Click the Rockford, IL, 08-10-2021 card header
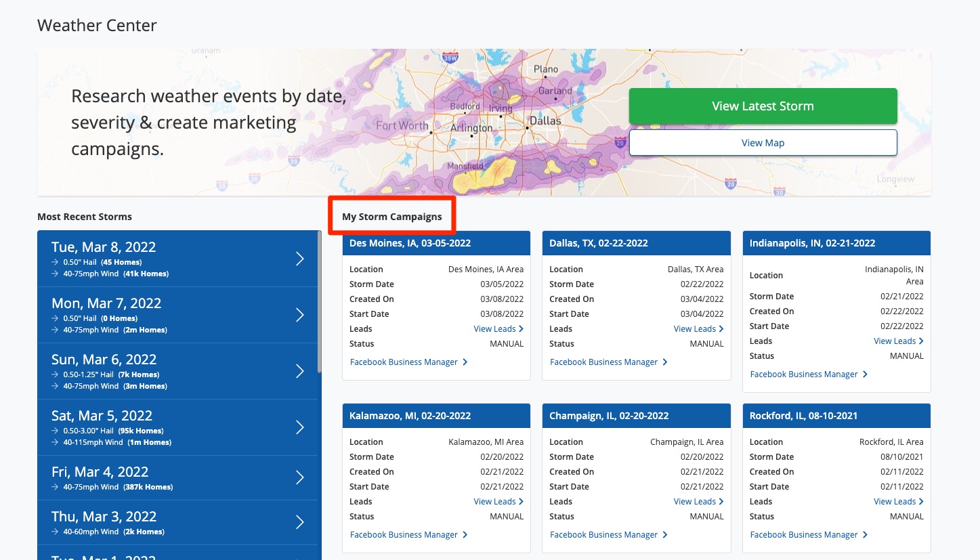The height and width of the screenshot is (560, 980). (836, 416)
